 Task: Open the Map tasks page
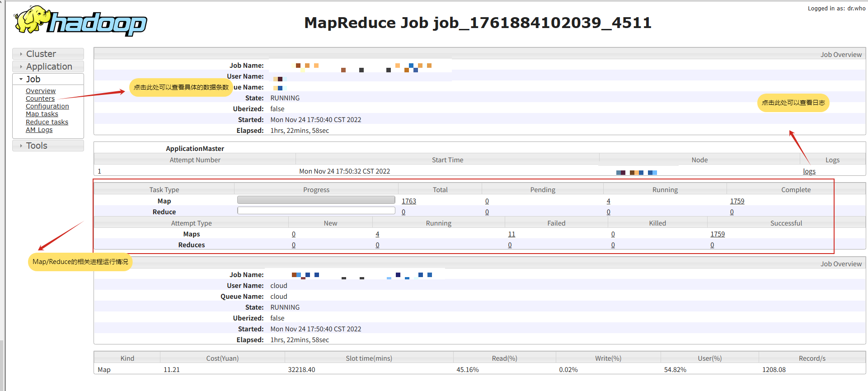pos(42,114)
